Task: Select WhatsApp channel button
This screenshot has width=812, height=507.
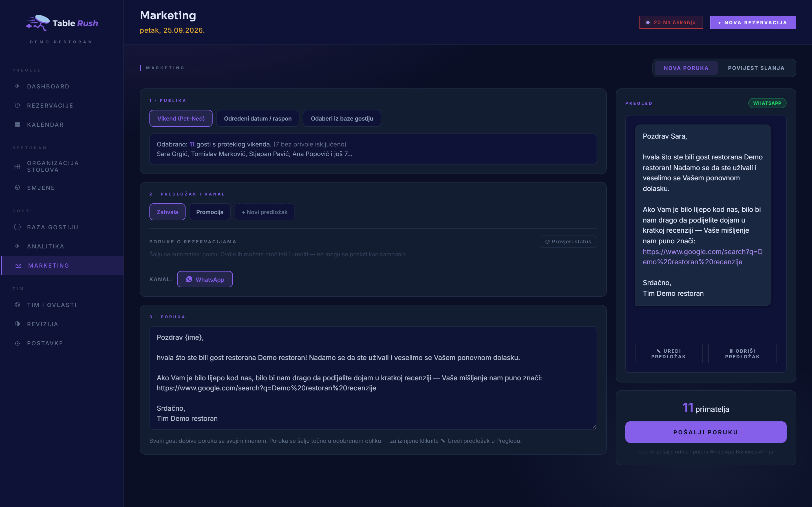Action: point(205,279)
